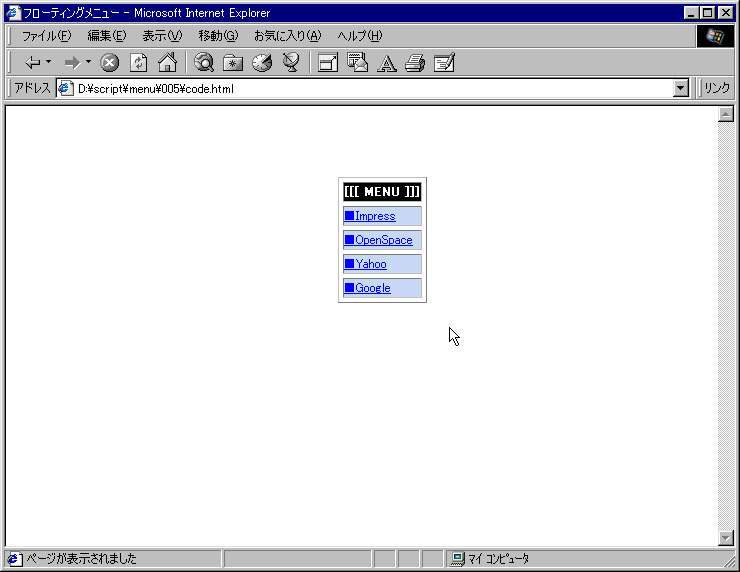The width and height of the screenshot is (740, 572).
Task: Click the マイ コンピュータ status bar text
Action: [498, 559]
